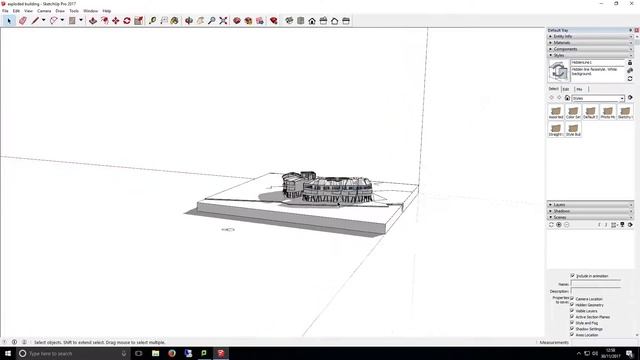Click the Windows Start button
The image size is (640, 360).
(8, 353)
